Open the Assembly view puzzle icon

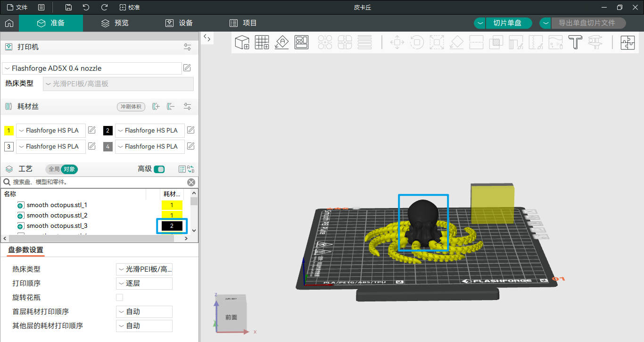click(627, 42)
